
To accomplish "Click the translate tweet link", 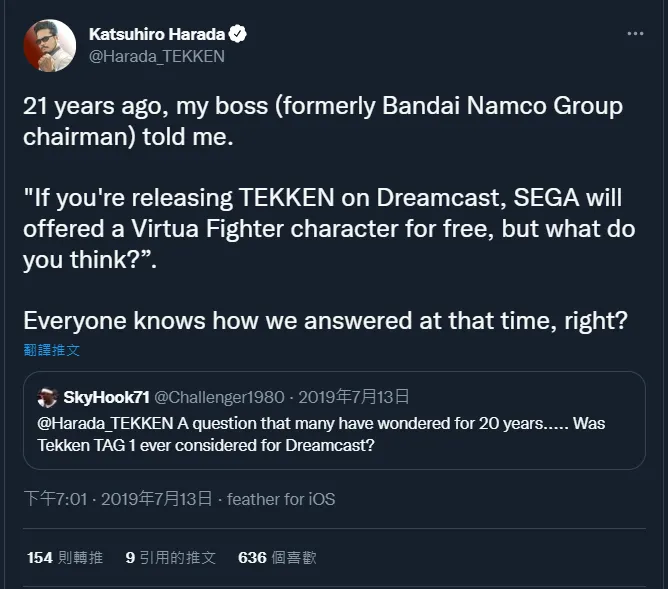I will tap(52, 350).
